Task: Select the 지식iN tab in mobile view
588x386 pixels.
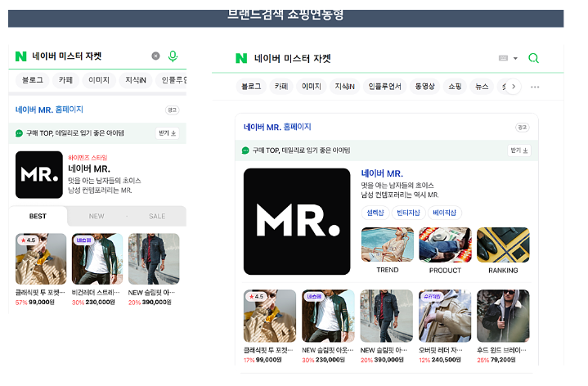Action: coord(136,80)
